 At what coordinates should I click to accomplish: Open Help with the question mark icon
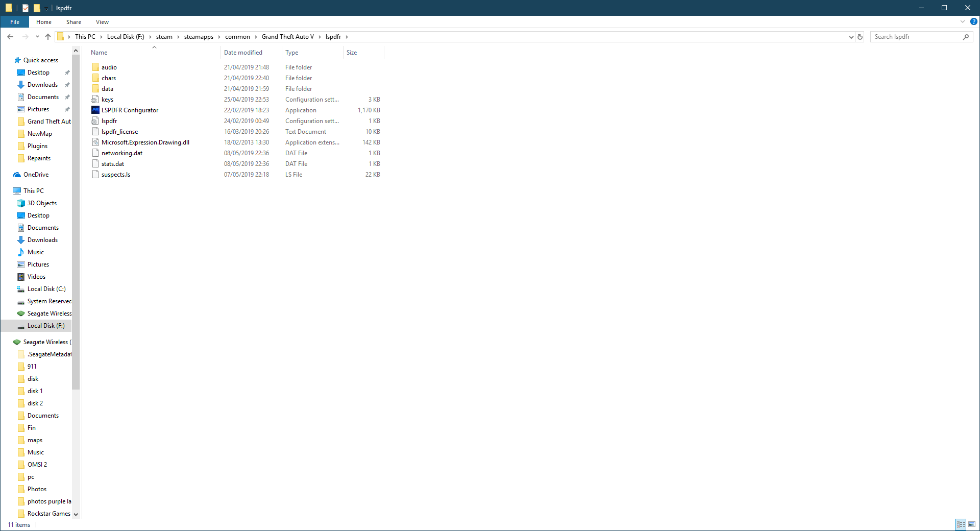click(x=973, y=22)
